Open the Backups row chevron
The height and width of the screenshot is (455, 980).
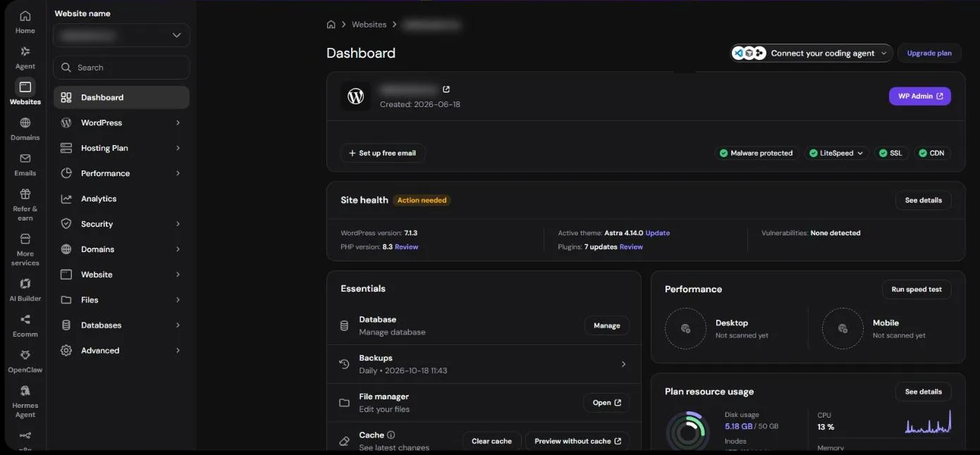623,364
